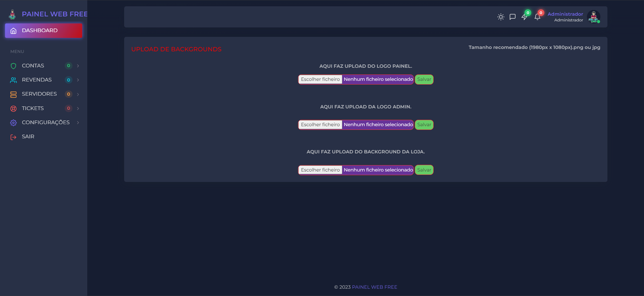
Task: Expand the Configurações menu chevron
Action: pos(78,123)
